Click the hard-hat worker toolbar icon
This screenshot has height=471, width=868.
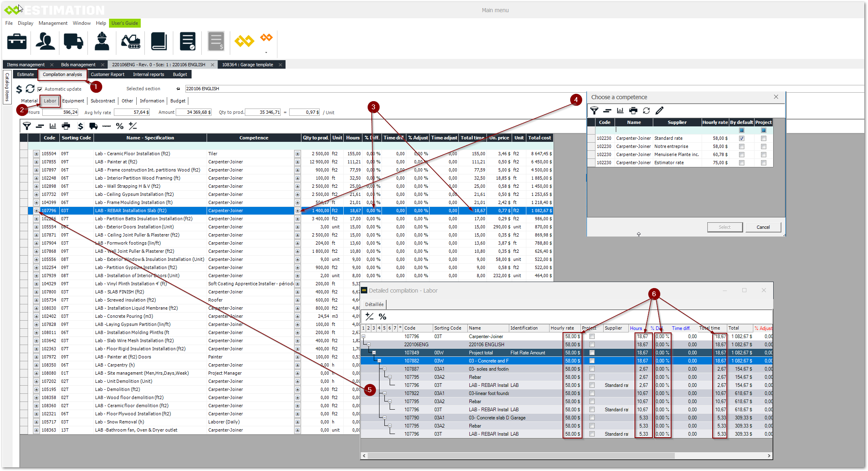(102, 41)
